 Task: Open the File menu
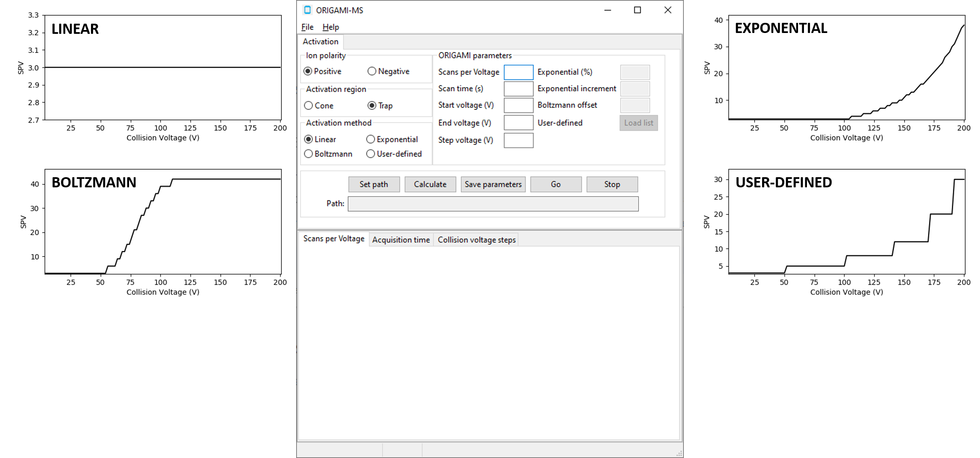click(307, 27)
